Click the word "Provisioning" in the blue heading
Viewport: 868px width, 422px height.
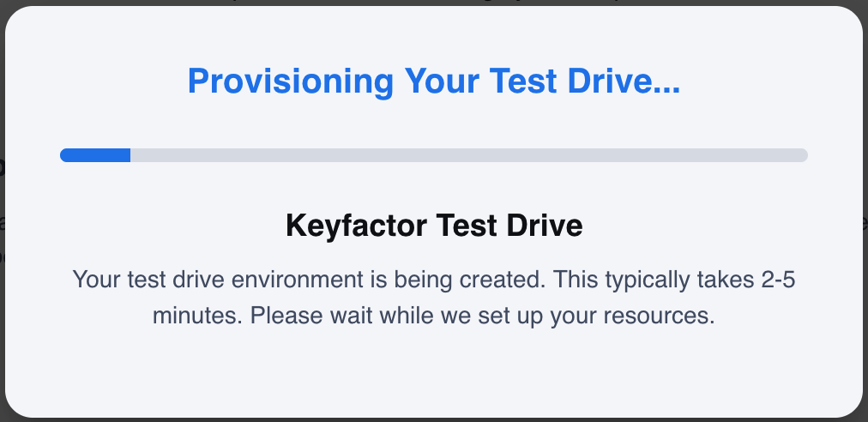tap(291, 81)
